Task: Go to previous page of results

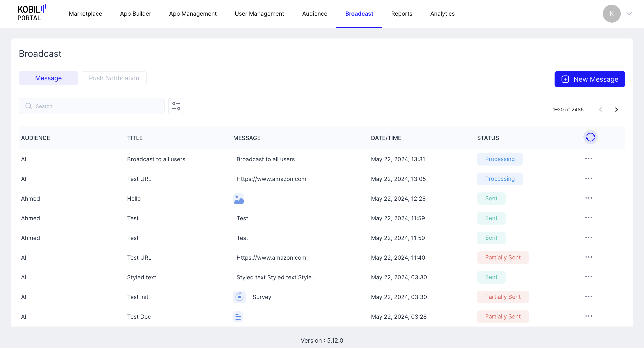Action: point(600,110)
